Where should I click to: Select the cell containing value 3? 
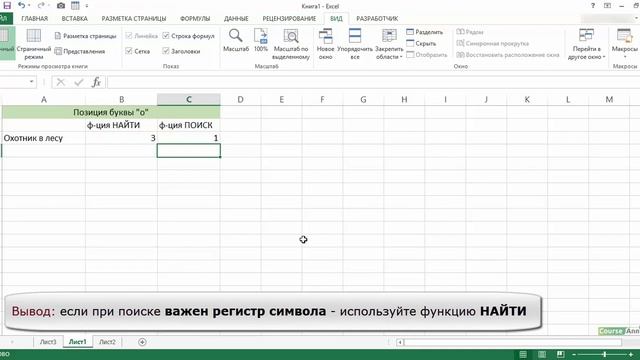point(121,138)
